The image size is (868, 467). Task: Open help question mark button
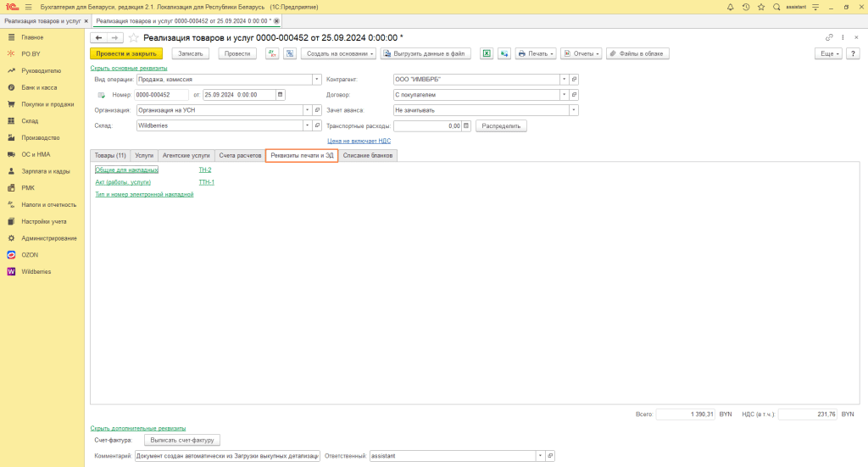[x=853, y=53]
